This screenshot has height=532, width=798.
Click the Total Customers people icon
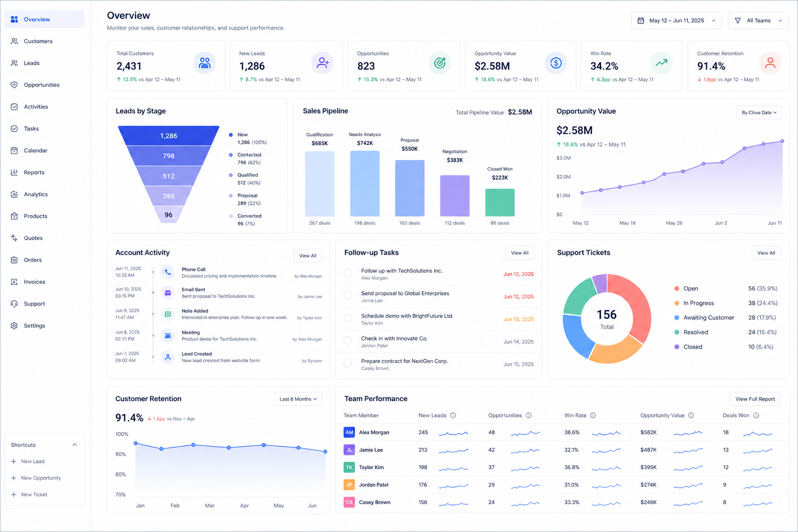coord(205,63)
